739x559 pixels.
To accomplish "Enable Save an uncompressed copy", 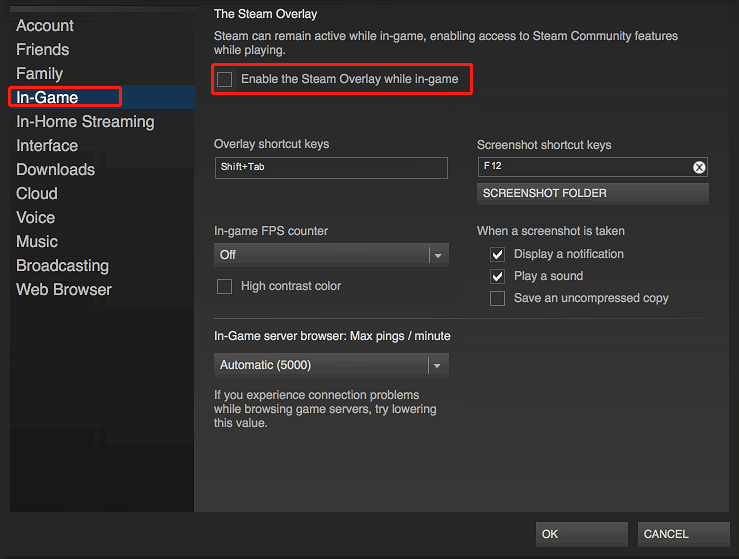I will click(x=497, y=298).
